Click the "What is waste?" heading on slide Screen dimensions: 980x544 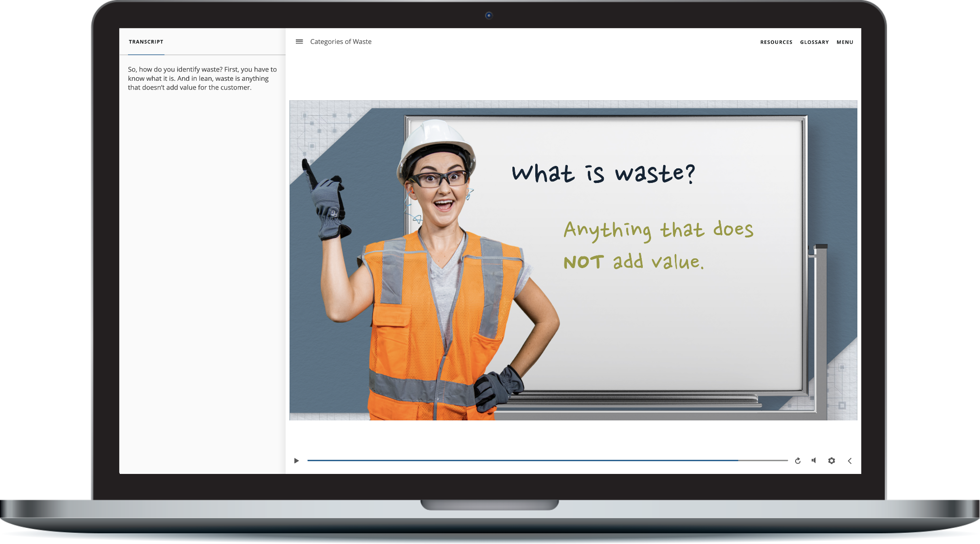[x=603, y=173]
